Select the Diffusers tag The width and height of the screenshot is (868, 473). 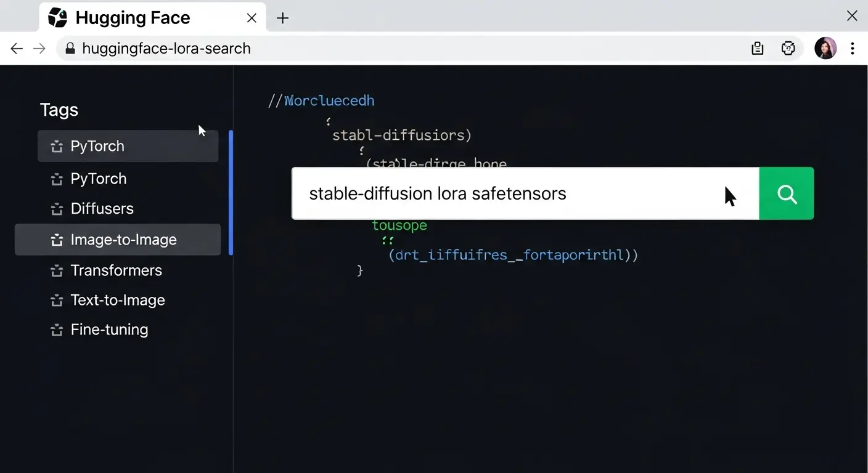pyautogui.click(x=102, y=209)
